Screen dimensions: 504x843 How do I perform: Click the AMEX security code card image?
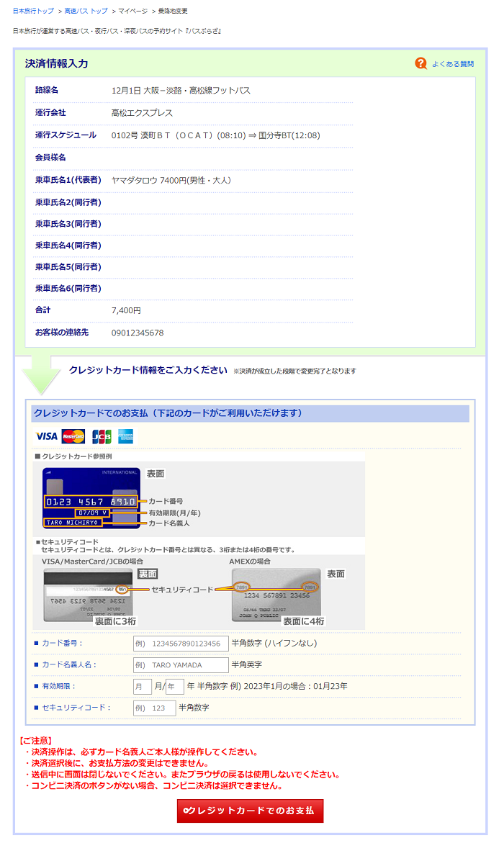(x=276, y=595)
